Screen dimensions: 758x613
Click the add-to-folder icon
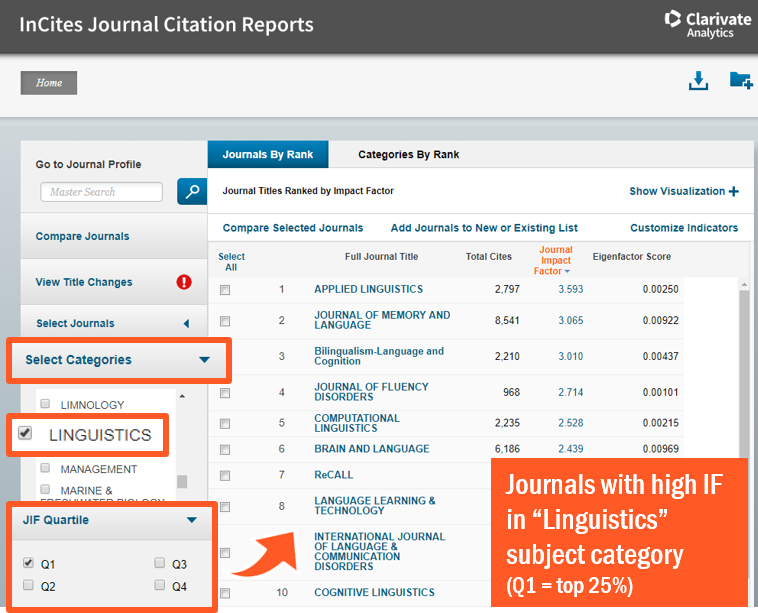741,80
